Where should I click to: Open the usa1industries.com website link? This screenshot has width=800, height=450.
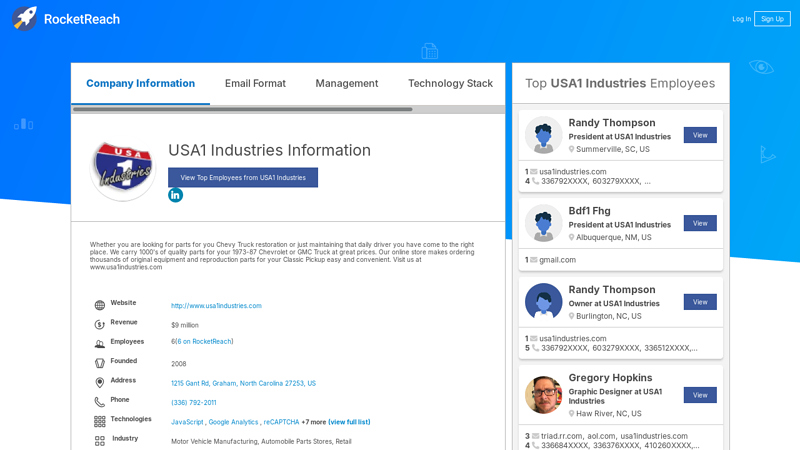tap(216, 306)
